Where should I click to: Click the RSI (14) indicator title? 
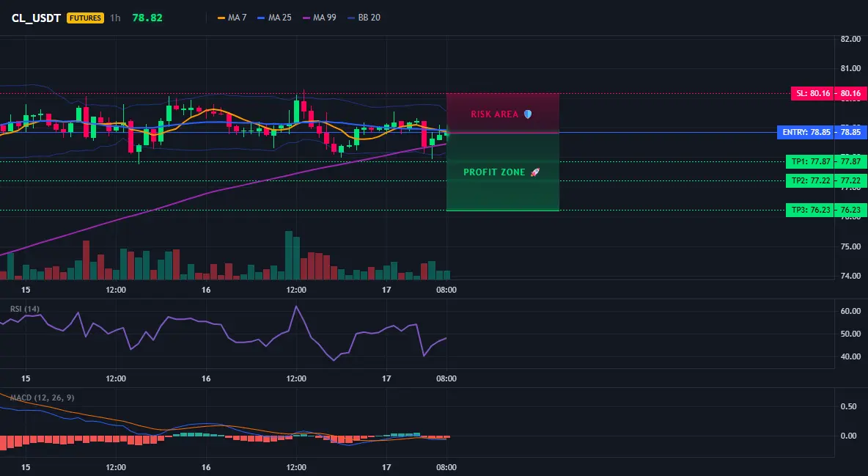24,309
